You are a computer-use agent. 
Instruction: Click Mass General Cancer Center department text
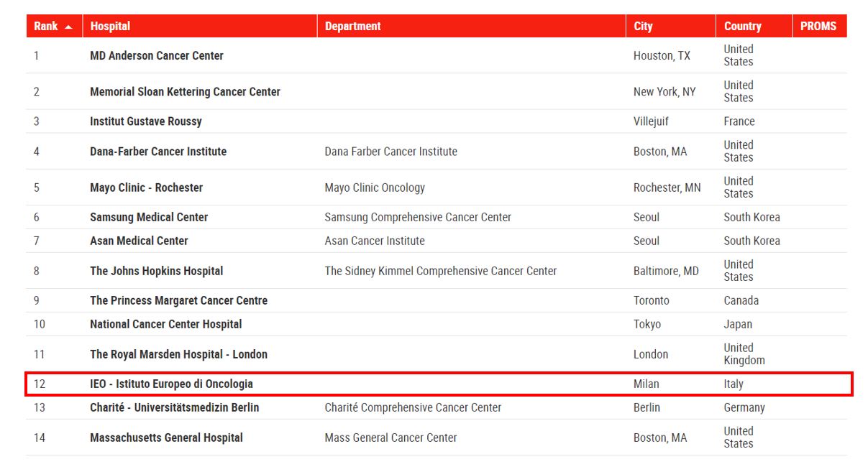pos(390,438)
